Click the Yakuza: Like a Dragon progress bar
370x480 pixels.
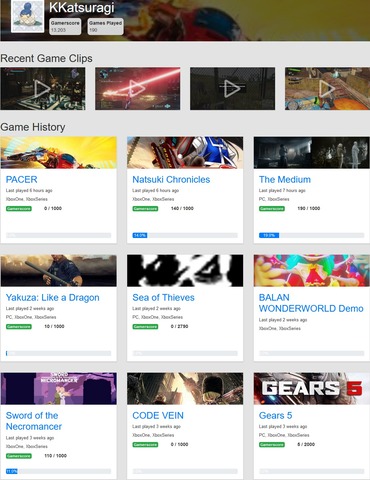pos(59,353)
